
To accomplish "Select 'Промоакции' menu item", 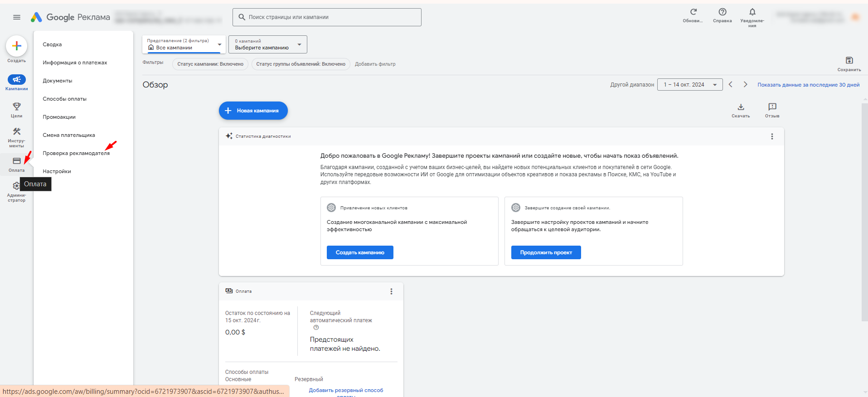I will pyautogui.click(x=59, y=117).
